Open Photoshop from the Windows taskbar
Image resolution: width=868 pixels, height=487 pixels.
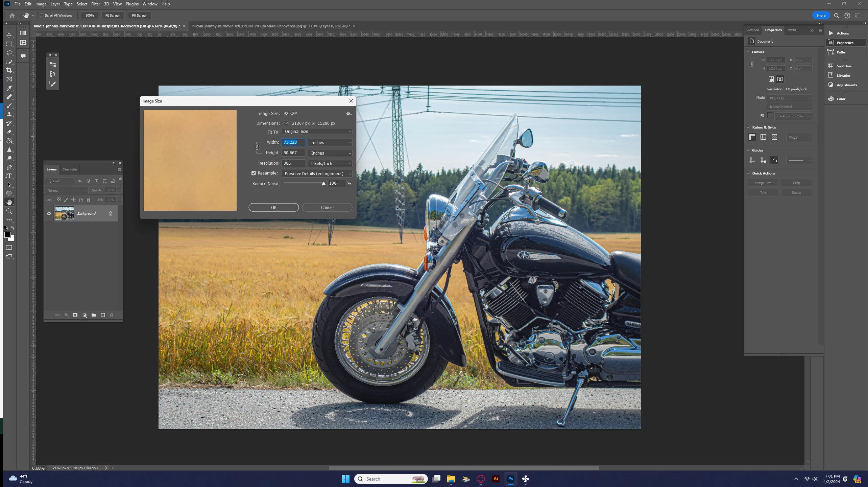(x=510, y=479)
